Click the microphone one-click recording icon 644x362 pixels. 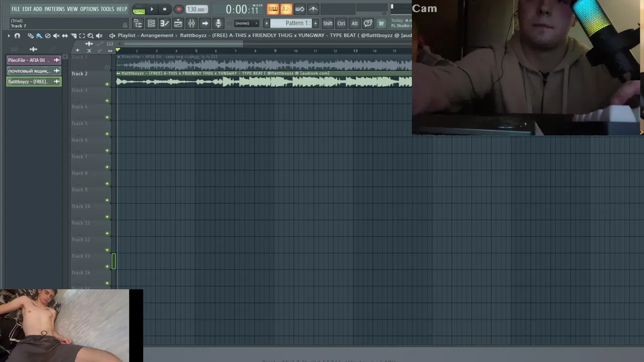coord(218,23)
